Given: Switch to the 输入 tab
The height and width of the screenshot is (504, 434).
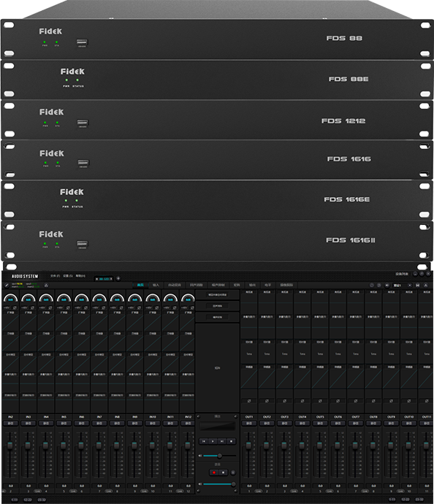Looking at the screenshot, I should click(156, 285).
